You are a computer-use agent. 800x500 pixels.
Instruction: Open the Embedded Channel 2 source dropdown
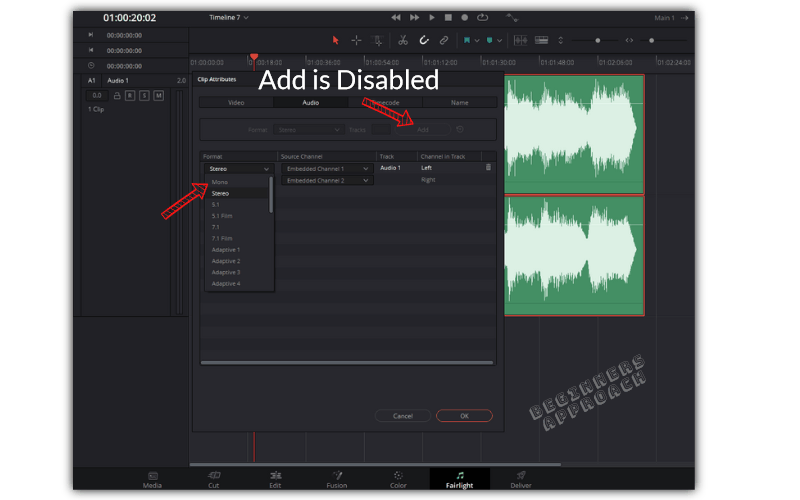tap(327, 181)
